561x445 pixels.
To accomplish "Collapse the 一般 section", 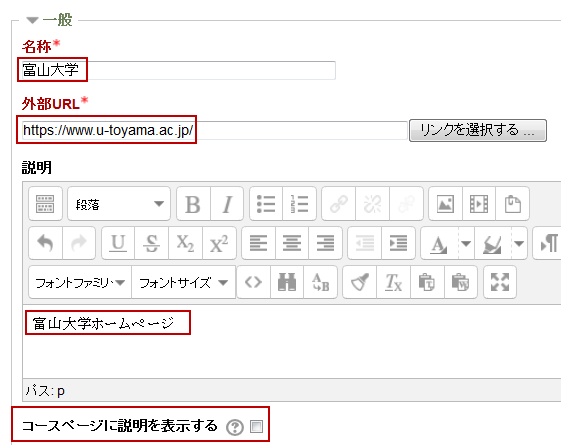I will (32, 20).
